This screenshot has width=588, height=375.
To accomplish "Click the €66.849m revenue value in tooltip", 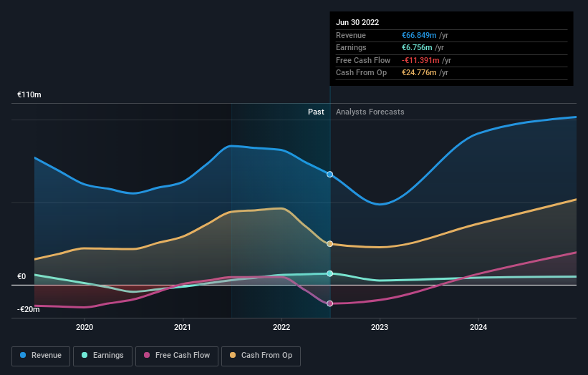I will [x=419, y=35].
